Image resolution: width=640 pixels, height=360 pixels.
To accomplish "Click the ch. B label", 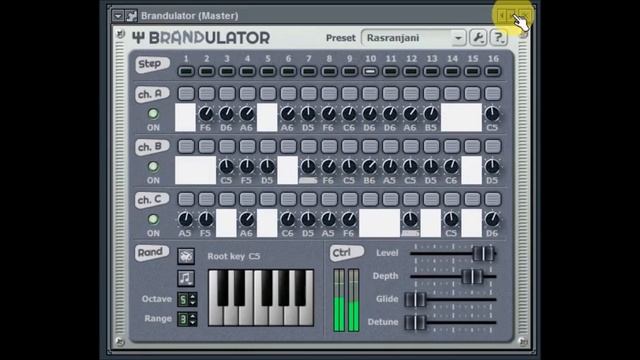I will coord(152,147).
